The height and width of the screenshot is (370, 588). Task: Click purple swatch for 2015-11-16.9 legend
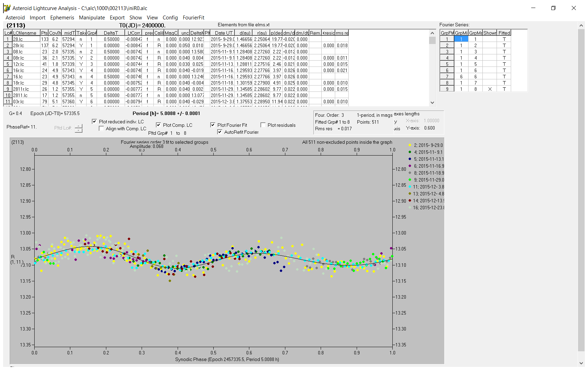tap(410, 166)
